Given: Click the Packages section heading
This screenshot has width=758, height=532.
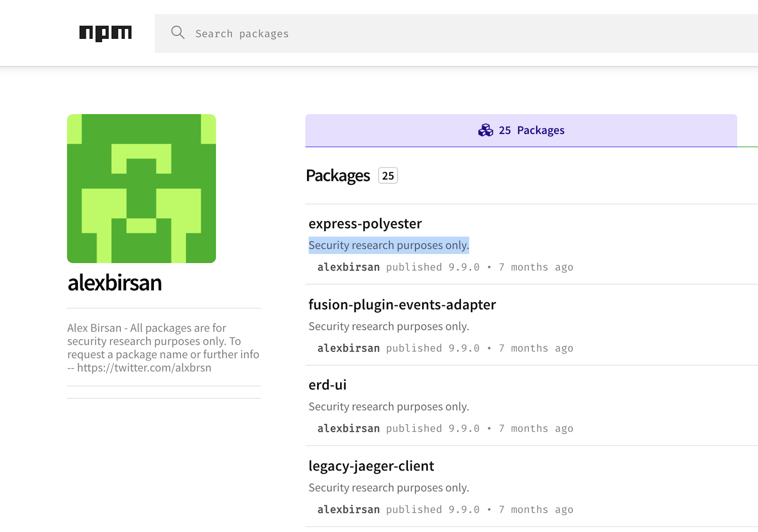Looking at the screenshot, I should [x=338, y=176].
